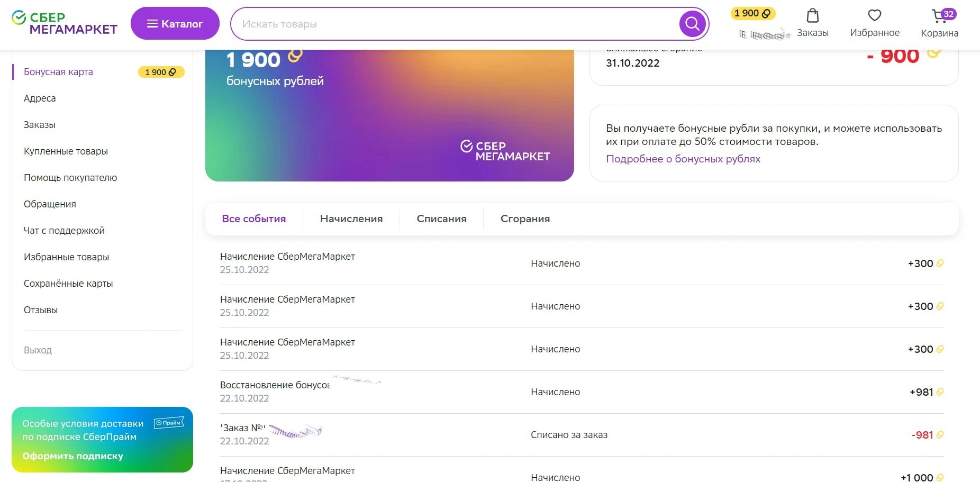This screenshot has width=980, height=482.
Task: Open the Каталог menu button
Action: click(175, 23)
